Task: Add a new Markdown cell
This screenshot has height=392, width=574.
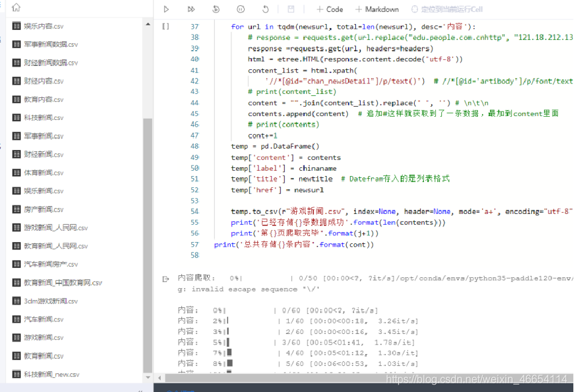Action: [x=377, y=9]
